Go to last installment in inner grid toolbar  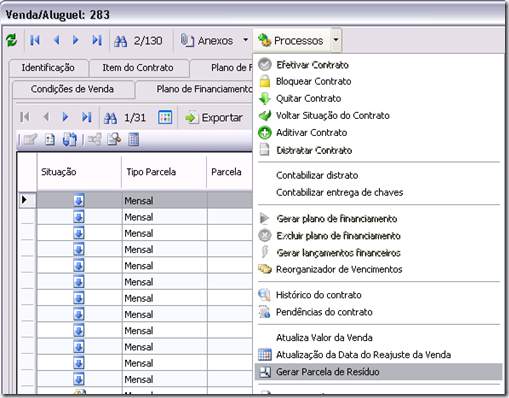pyautogui.click(x=87, y=117)
